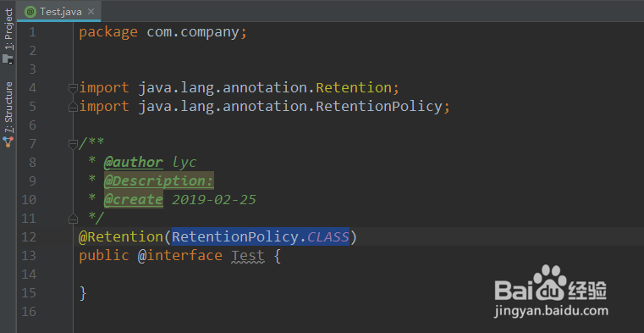Click line number 12 in the gutter
The height and width of the screenshot is (333, 644).
[28, 237]
